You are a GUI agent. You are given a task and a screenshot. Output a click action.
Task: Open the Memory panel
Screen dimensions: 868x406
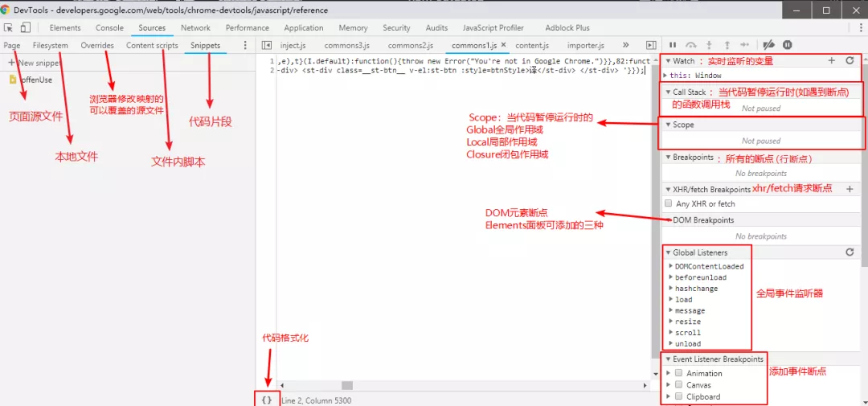click(x=353, y=27)
